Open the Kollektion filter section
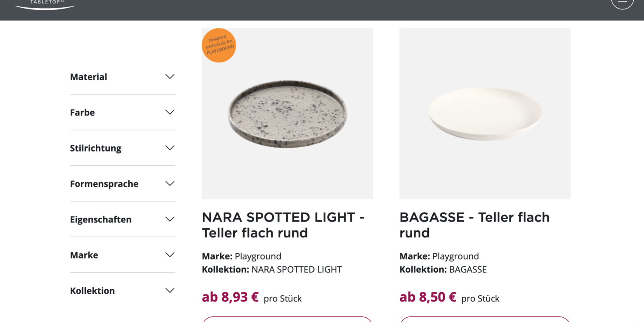Viewport: 644px width, 322px height. click(x=122, y=291)
